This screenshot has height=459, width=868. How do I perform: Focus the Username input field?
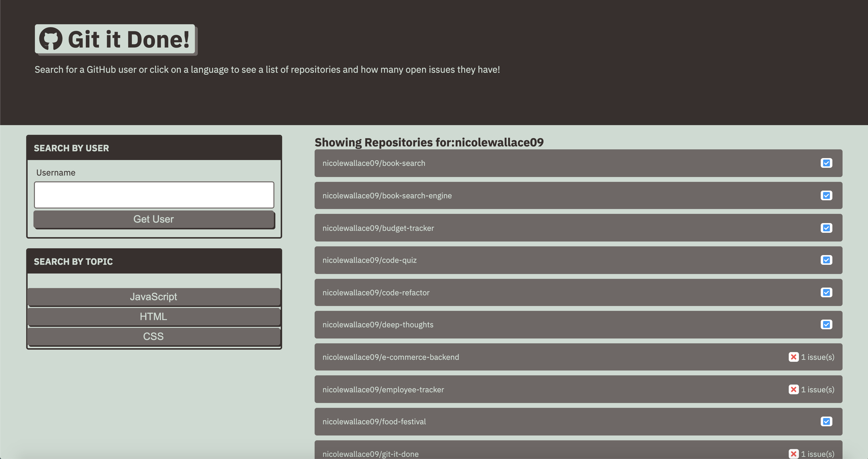pos(154,195)
